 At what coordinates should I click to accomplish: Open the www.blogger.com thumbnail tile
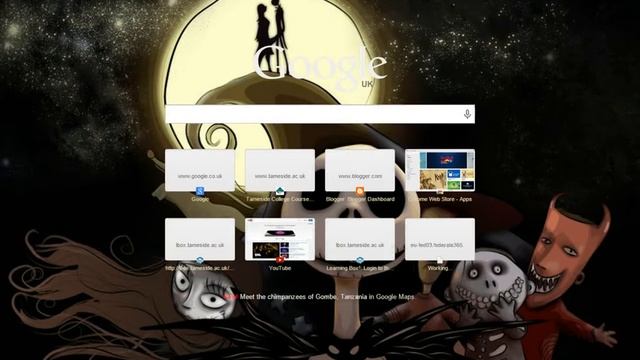[360, 170]
